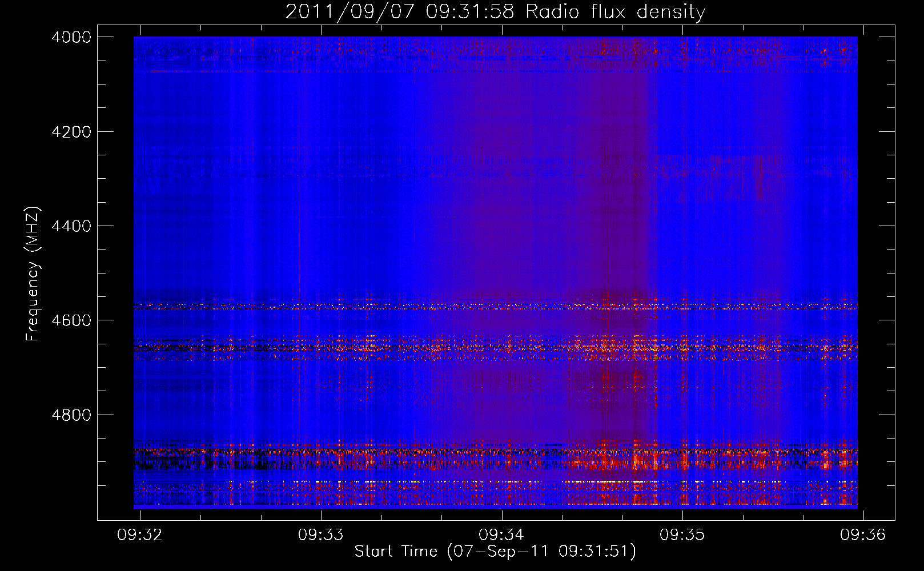The height and width of the screenshot is (571, 924).
Task: Click the 09:35 time axis label
Action: [x=682, y=535]
